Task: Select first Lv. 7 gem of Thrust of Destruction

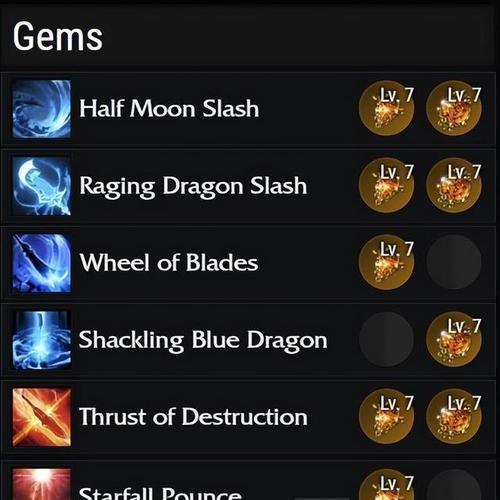Action: click(x=387, y=416)
